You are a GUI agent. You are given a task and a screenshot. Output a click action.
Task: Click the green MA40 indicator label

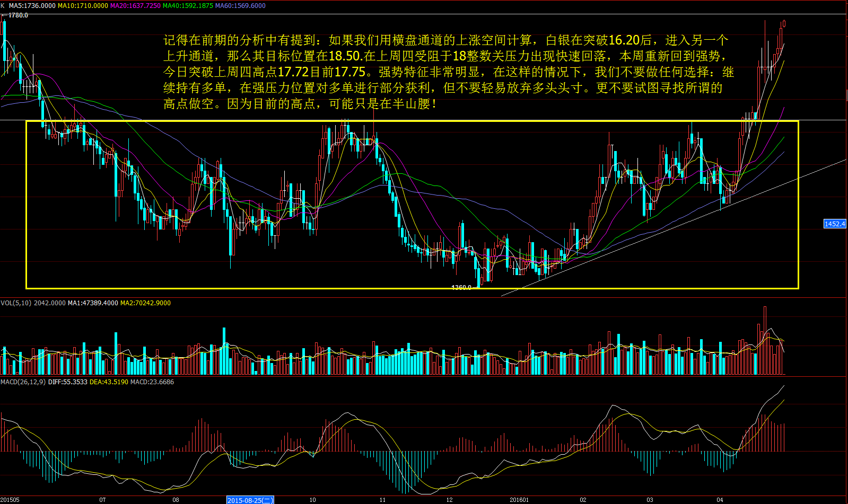(x=188, y=5)
